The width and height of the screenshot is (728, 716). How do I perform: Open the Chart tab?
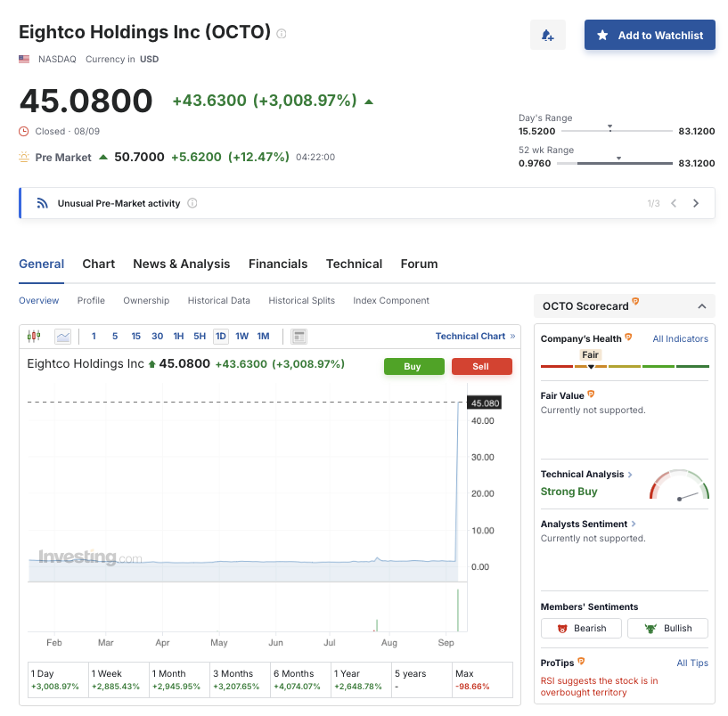pyautogui.click(x=98, y=264)
